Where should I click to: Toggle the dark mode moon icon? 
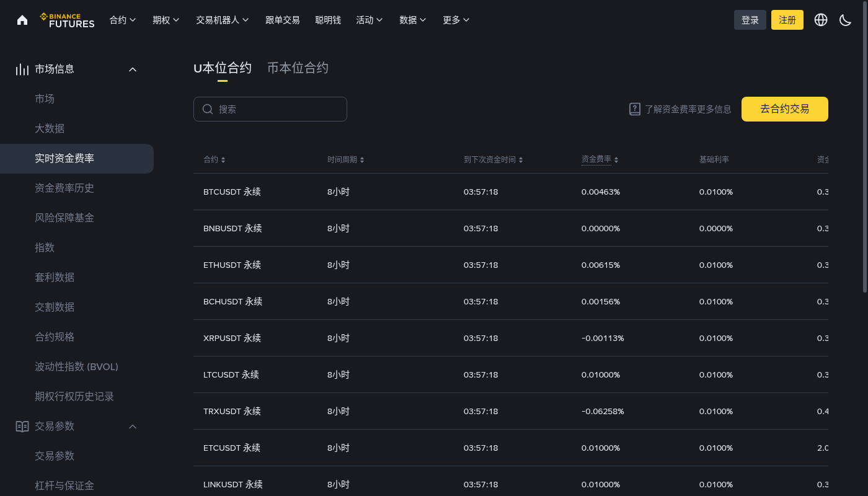[845, 20]
